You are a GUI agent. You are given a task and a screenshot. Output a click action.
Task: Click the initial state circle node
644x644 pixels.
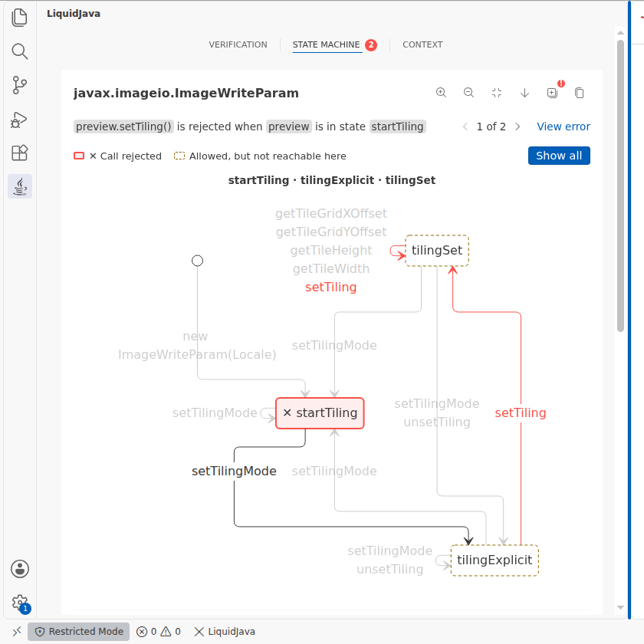pyautogui.click(x=198, y=261)
